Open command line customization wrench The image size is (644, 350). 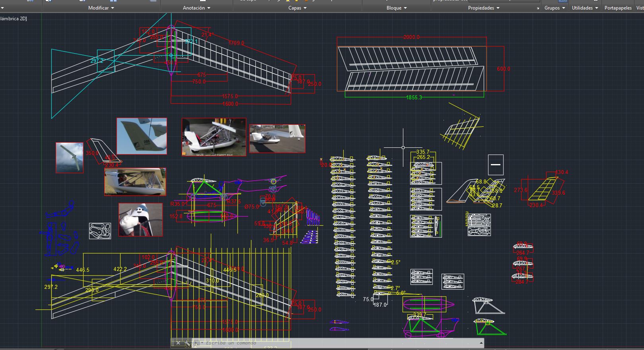187,343
